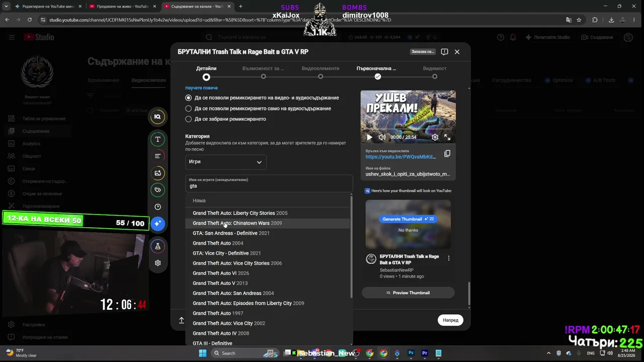Pick Grand Theft Auto: Vice City 2002
The width and height of the screenshot is (644, 362).
pos(268,323)
